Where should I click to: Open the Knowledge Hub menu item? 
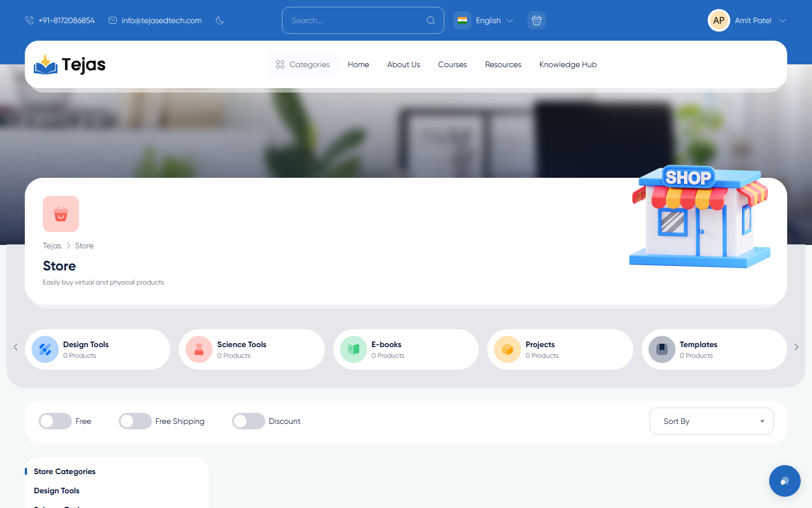pos(568,64)
